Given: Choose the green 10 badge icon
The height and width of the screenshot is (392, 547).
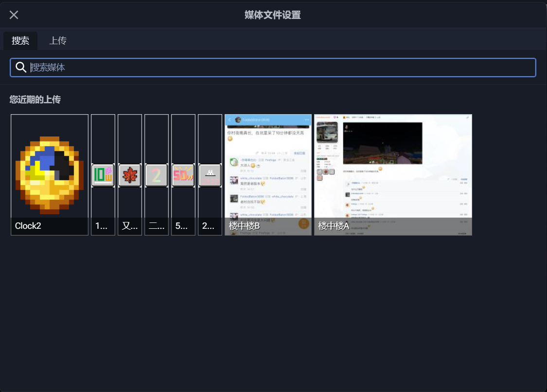Looking at the screenshot, I should coord(103,174).
